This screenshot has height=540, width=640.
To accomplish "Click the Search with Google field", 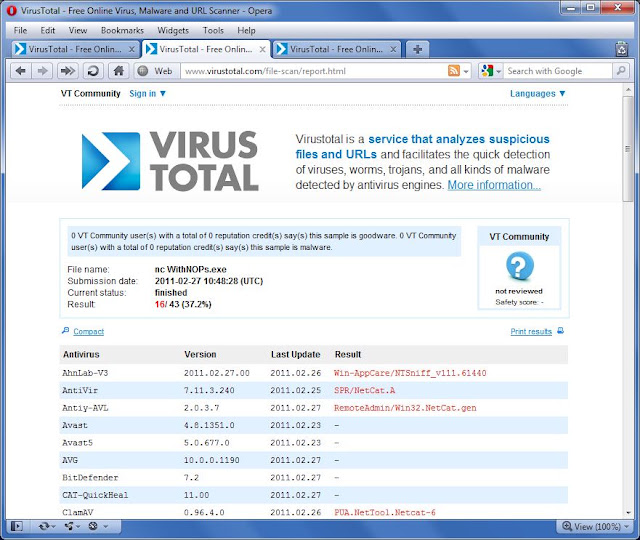I will pos(558,71).
